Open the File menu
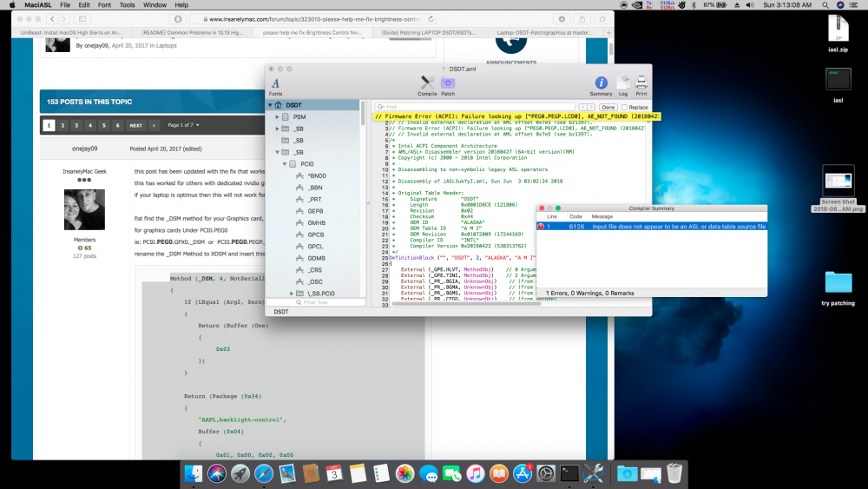This screenshot has width=868, height=489. 65,5
